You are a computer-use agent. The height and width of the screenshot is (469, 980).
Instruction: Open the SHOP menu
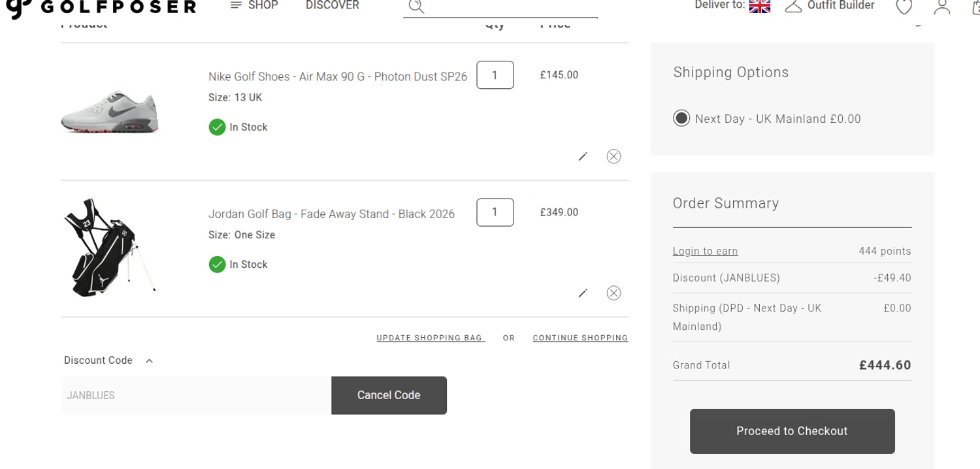pos(254,5)
